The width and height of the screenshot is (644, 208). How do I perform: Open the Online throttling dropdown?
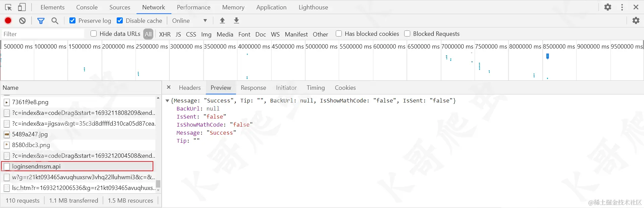190,21
